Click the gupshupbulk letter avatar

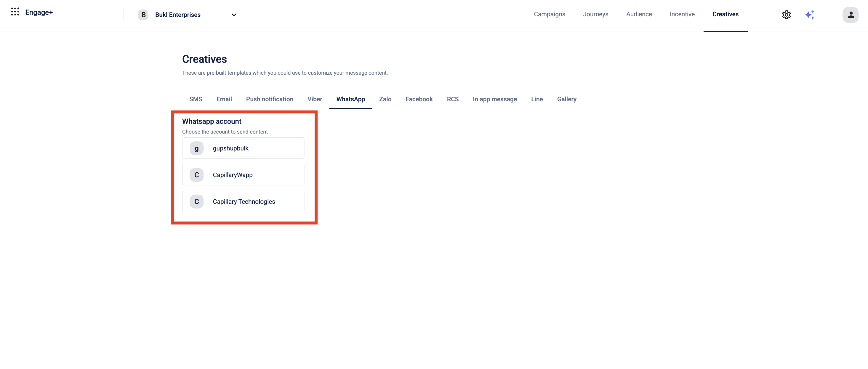[196, 148]
